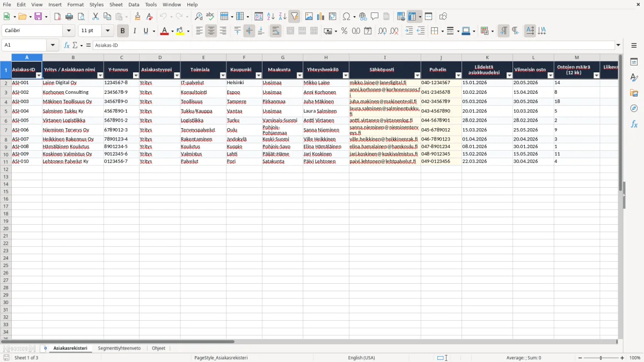
Task: Open the Toimiala filter dropdown
Action: (222, 76)
